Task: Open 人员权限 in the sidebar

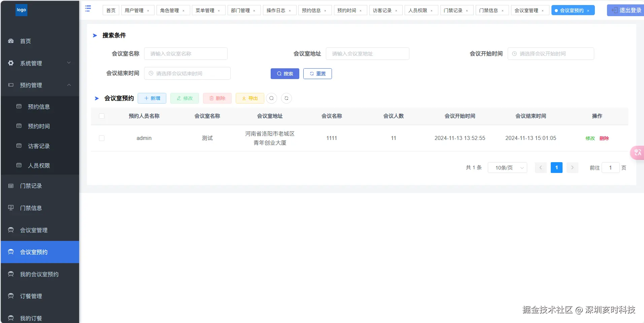Action: 40,166
